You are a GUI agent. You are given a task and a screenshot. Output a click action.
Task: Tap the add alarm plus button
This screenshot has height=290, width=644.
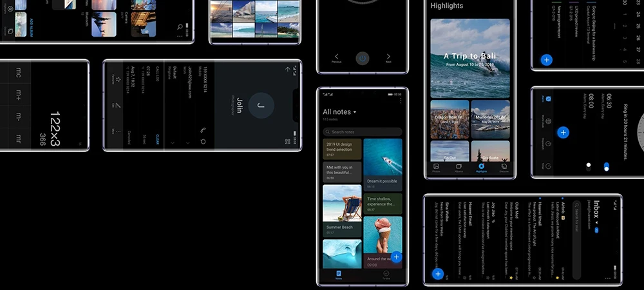563,133
